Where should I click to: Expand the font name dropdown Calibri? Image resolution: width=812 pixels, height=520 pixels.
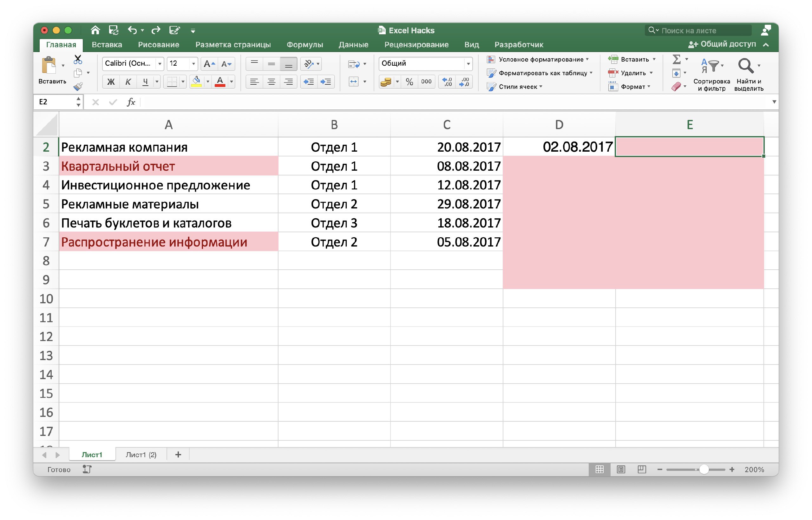(x=159, y=64)
